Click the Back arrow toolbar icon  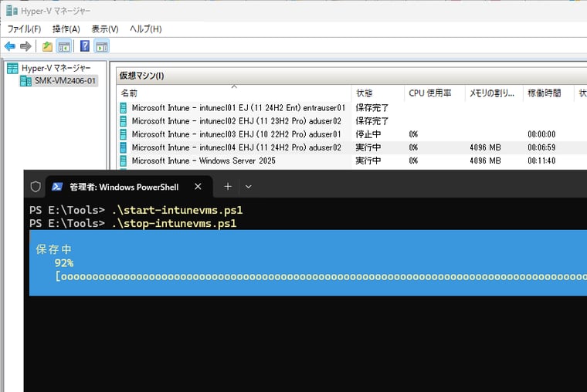(10, 46)
